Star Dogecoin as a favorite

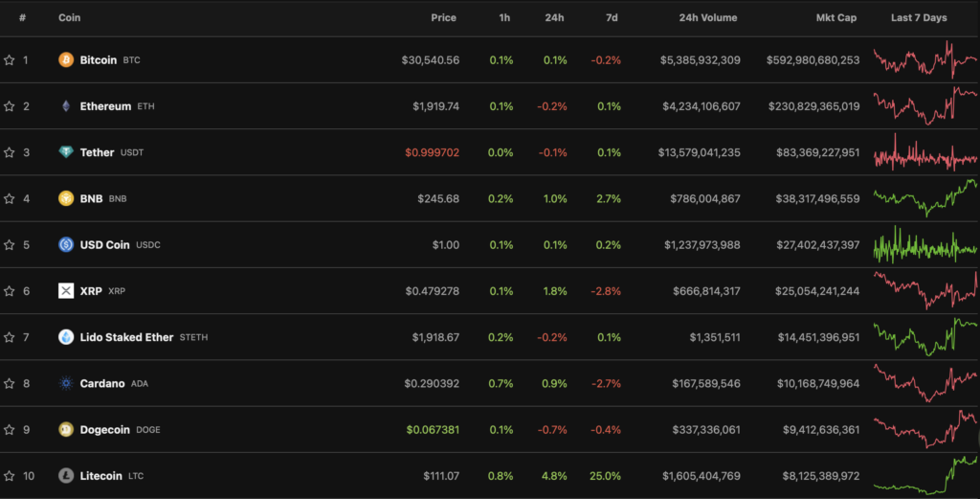[x=10, y=430]
